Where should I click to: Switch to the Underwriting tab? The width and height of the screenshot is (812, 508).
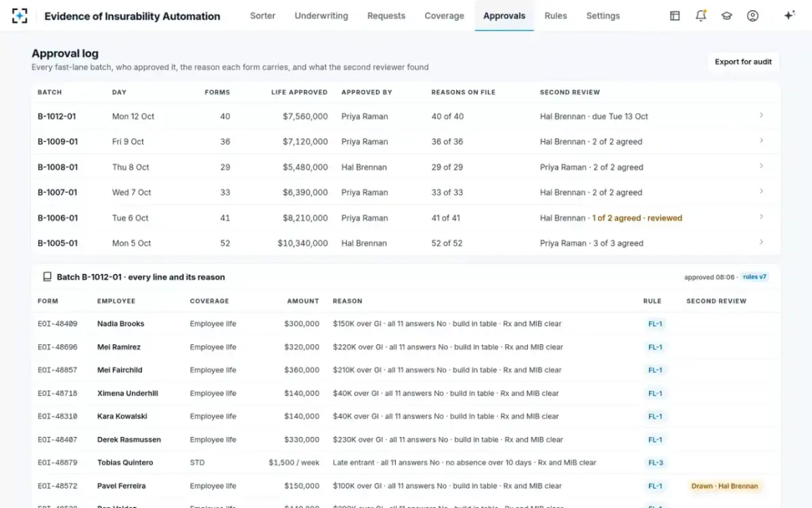point(321,16)
